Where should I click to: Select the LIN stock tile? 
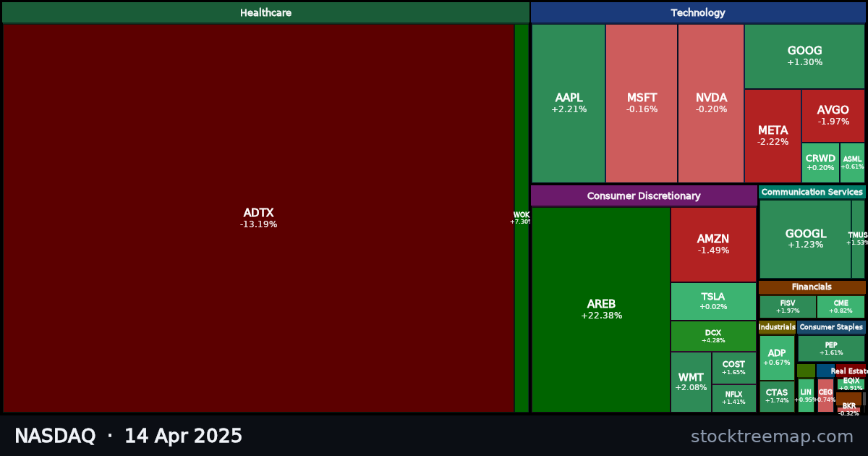coord(806,395)
